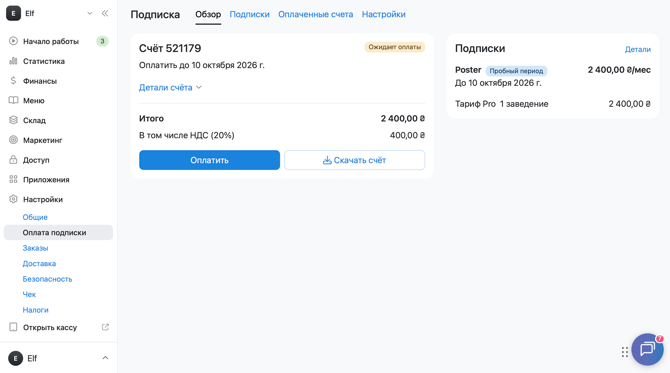This screenshot has width=670, height=373.
Task: Click the Elf account avatar at top
Action: pos(13,13)
